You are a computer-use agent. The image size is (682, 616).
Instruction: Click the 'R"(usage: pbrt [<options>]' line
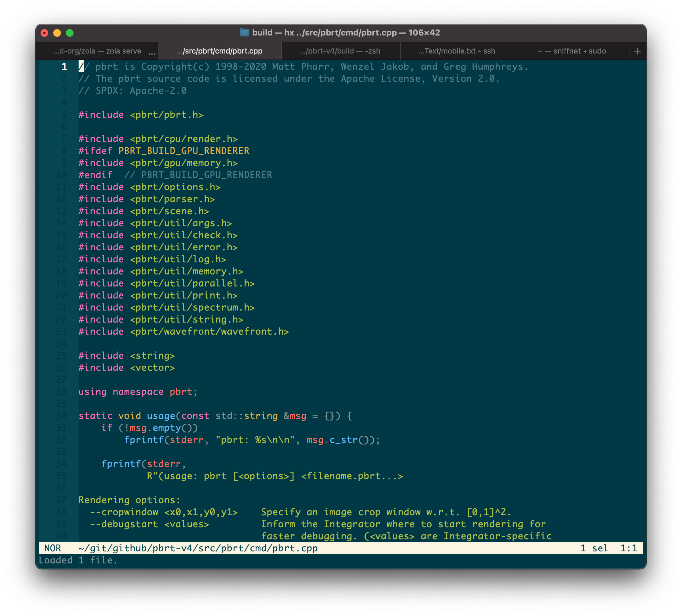275,476
